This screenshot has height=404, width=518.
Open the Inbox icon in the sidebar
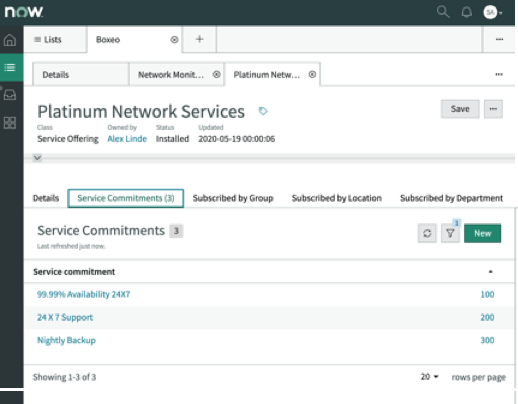point(10,95)
